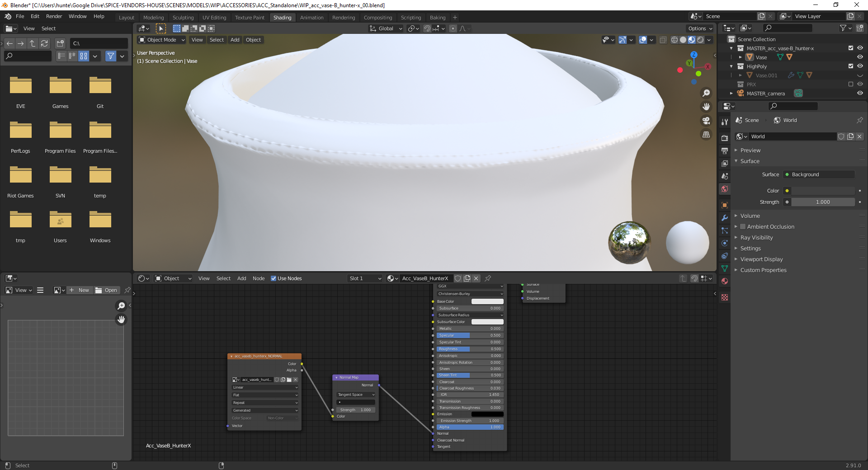Image resolution: width=868 pixels, height=470 pixels.
Task: Expand the Ray Visibility panel
Action: [x=756, y=238]
